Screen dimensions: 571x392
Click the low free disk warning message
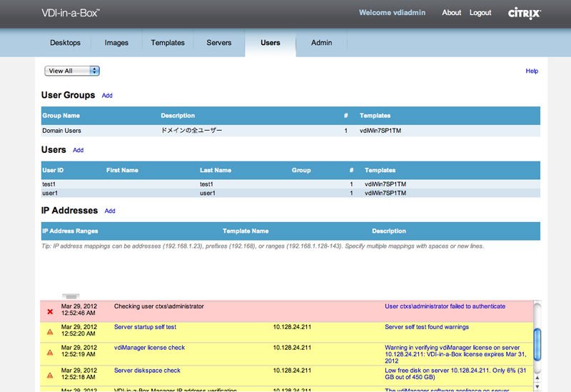coord(455,373)
